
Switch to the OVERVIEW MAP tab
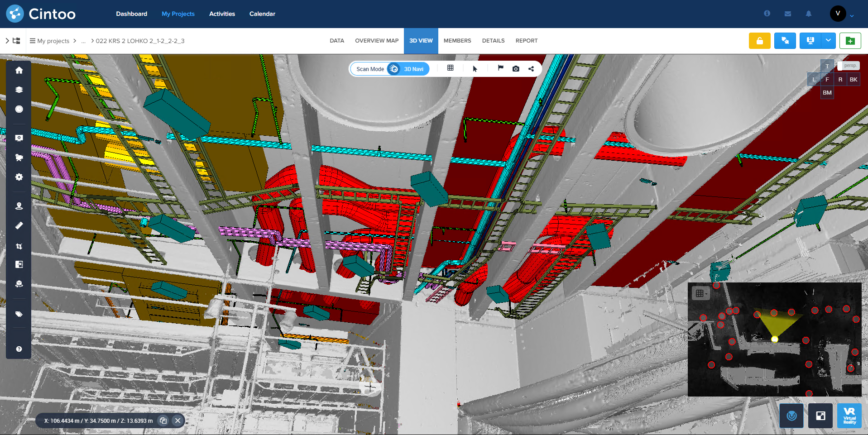tap(377, 41)
